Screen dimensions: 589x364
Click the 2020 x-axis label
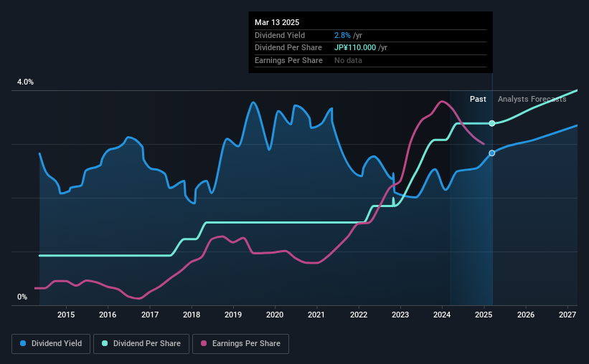275,315
